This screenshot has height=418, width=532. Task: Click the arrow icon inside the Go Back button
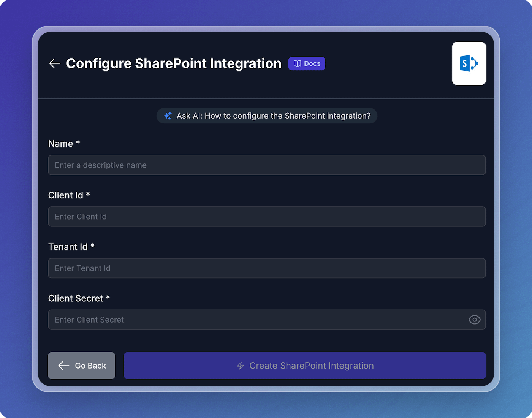(x=63, y=366)
